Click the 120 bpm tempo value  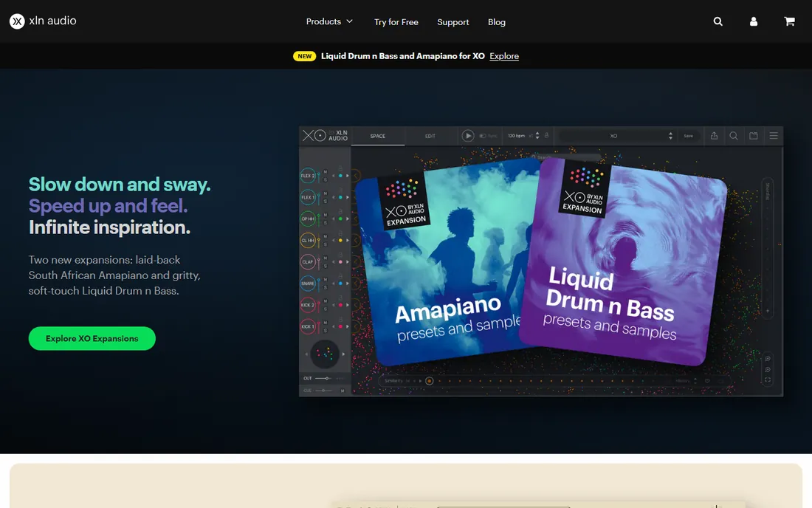(x=516, y=136)
